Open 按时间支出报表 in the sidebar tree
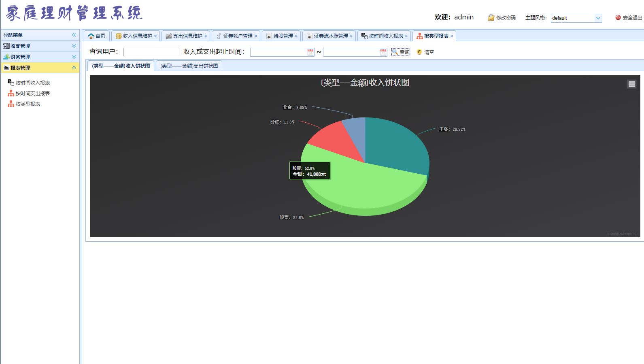 coord(33,94)
